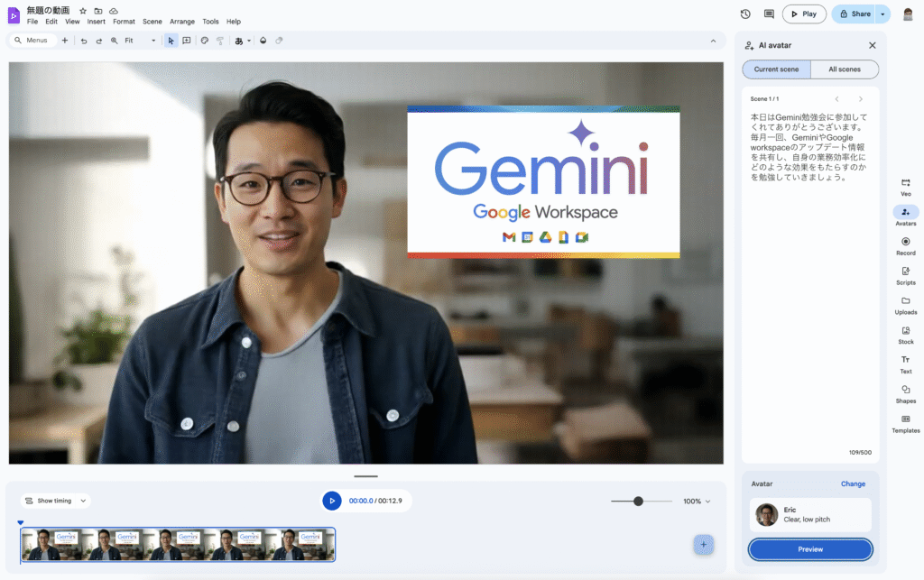Click the Change avatar link
This screenshot has height=580, width=924.
tap(853, 484)
